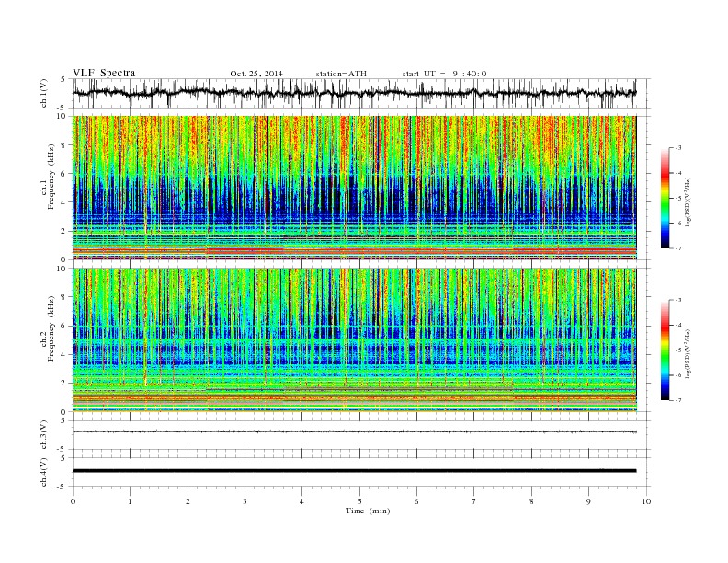Click the "VLF Spectra" plot title
728x563 pixels.
[x=104, y=73]
